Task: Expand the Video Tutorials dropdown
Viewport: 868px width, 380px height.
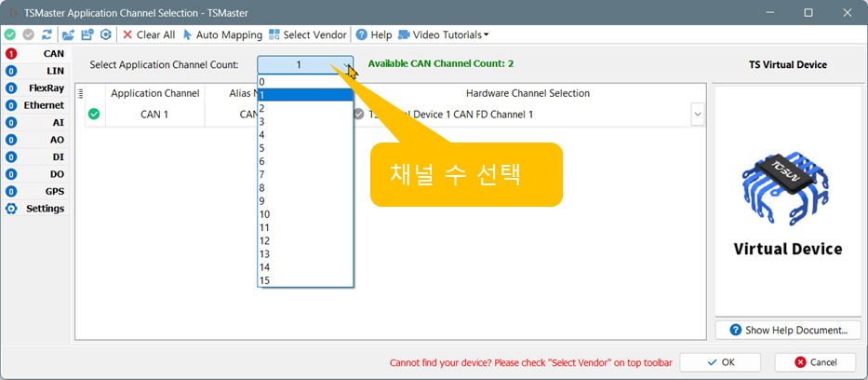Action: (x=444, y=34)
